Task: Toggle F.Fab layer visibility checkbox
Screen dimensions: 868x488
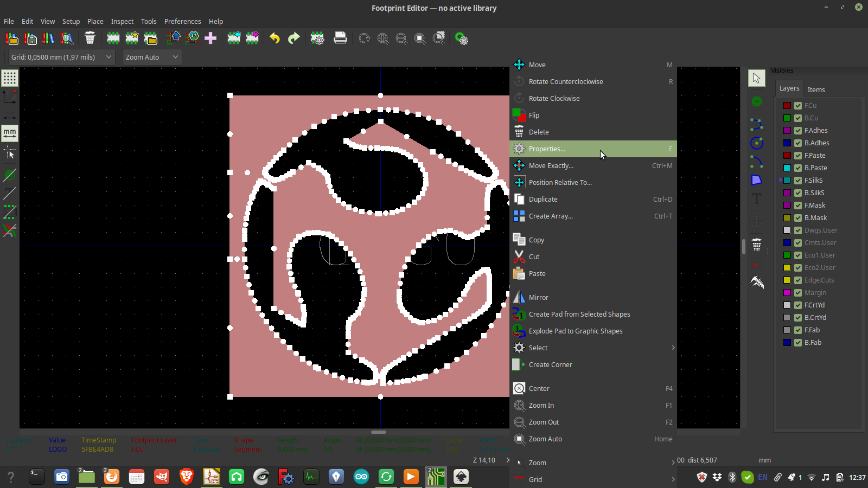Action: [798, 330]
